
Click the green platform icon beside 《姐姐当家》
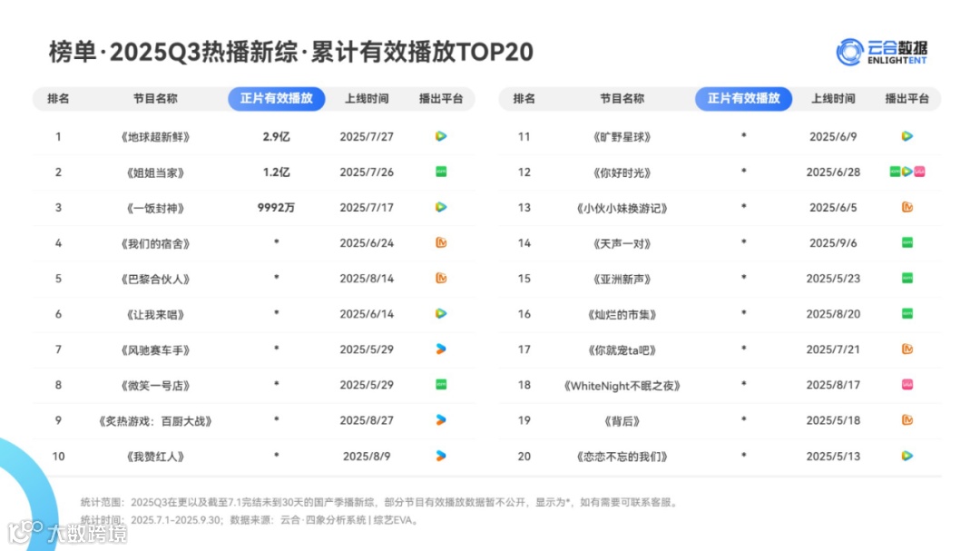pos(441,172)
